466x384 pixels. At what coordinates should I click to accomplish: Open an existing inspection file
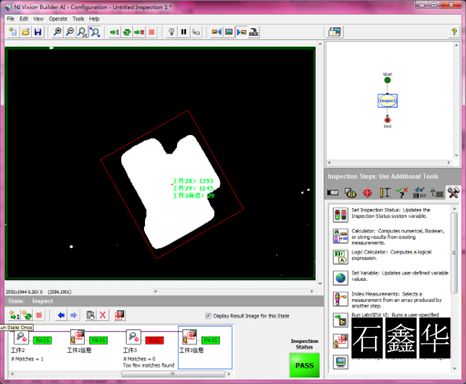click(26, 32)
